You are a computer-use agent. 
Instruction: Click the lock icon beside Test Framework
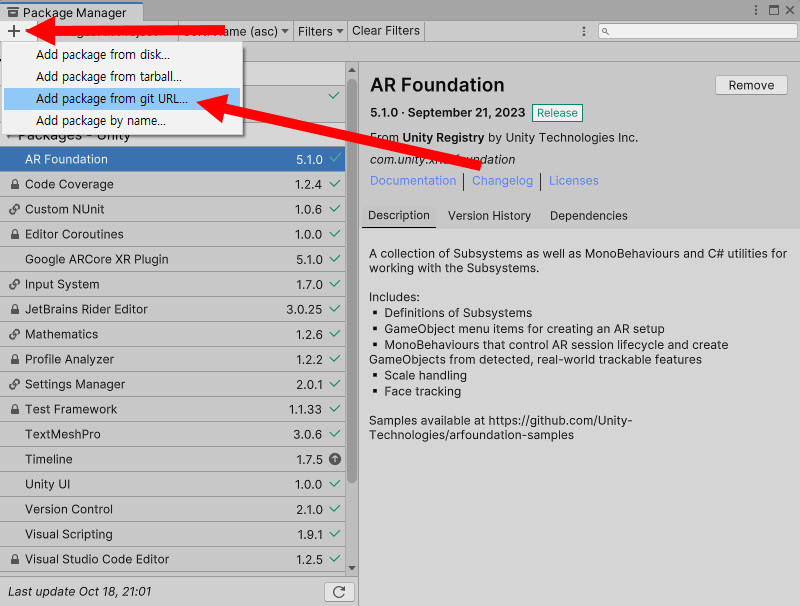pyautogui.click(x=15, y=409)
